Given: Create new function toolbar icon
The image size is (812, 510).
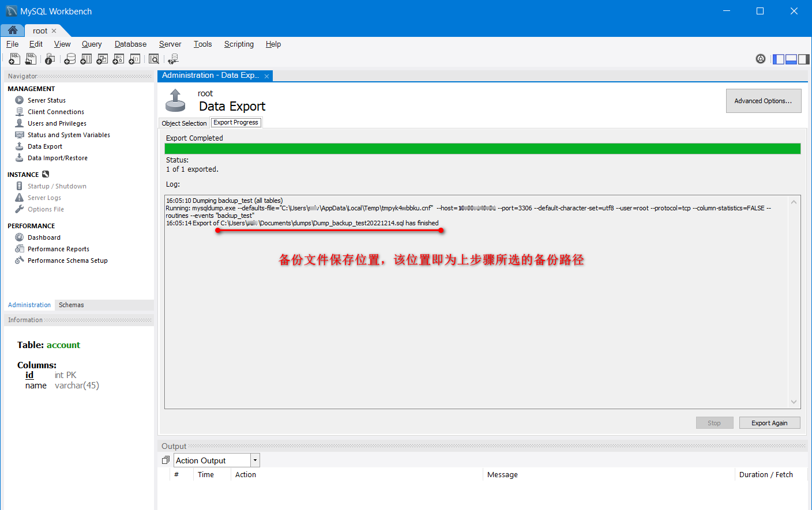Looking at the screenshot, I should point(134,59).
